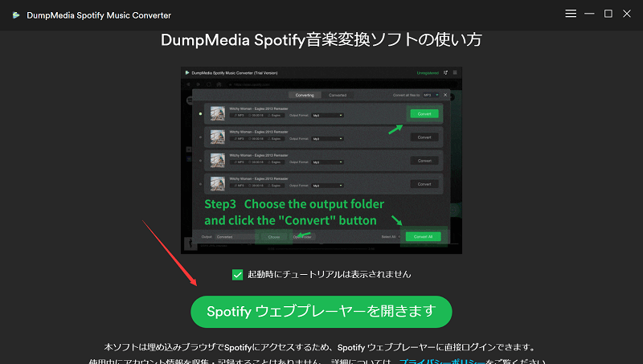This screenshot has width=643, height=364.
Task: Open the プライバシーポリシー link
Action: coord(441,361)
